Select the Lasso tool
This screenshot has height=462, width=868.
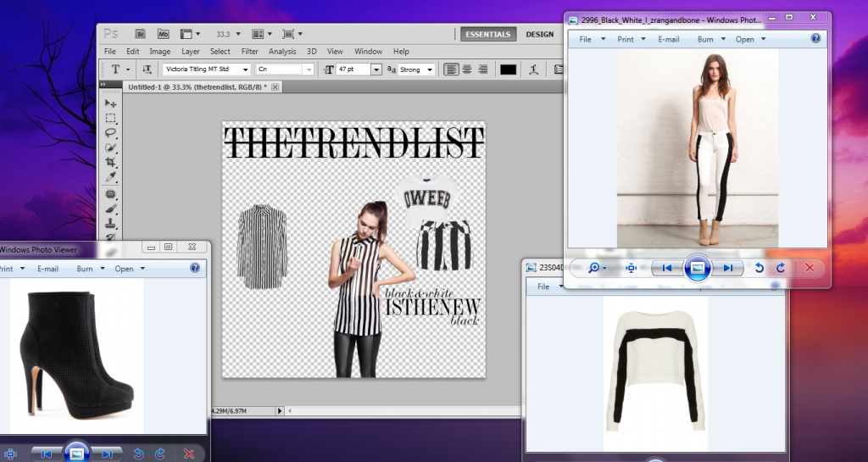(111, 133)
